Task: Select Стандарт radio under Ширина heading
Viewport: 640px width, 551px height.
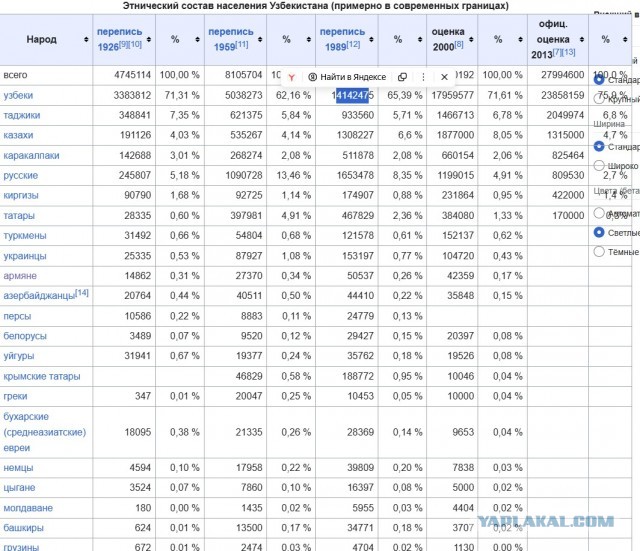Action: (599, 146)
